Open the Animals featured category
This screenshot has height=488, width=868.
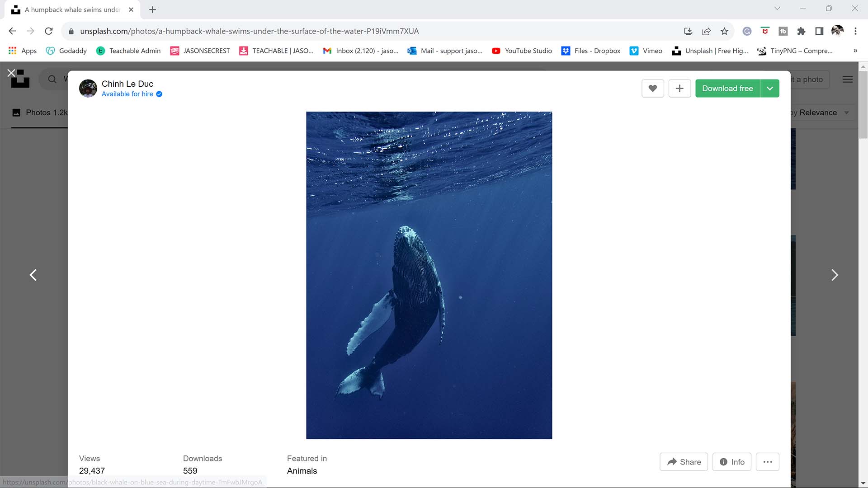pos(302,471)
